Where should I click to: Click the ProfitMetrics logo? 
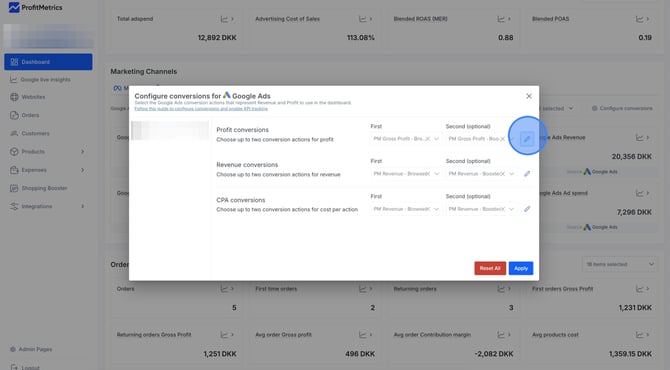(x=35, y=7)
